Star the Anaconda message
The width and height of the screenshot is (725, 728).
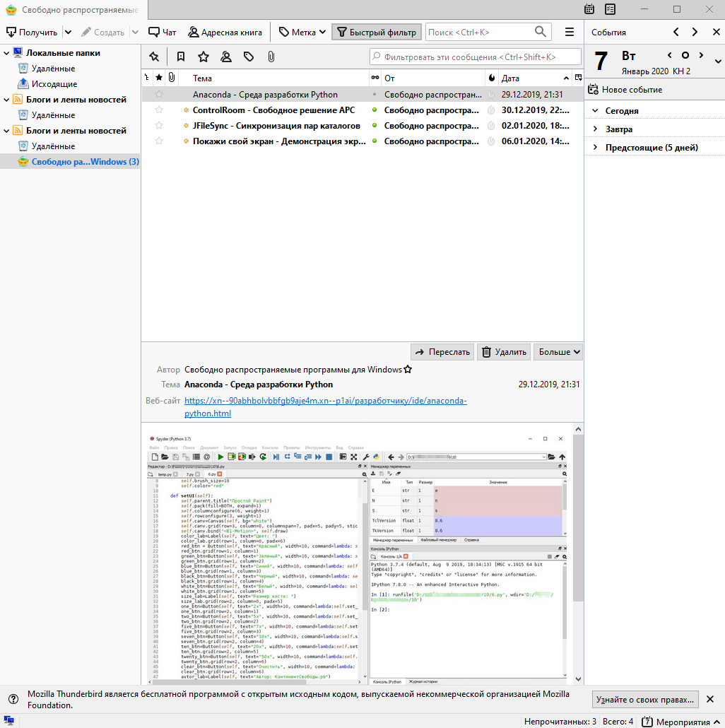point(159,94)
